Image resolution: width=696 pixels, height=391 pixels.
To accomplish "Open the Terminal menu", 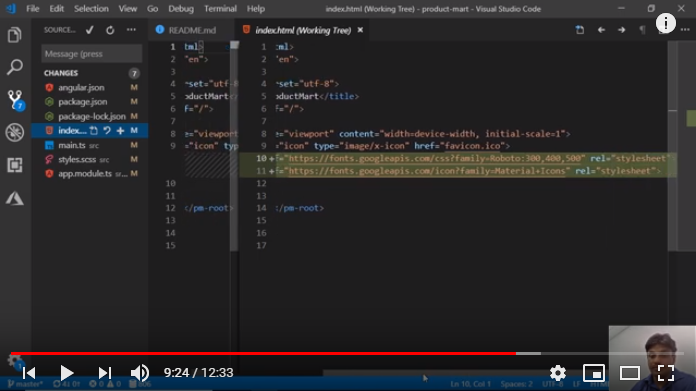I will point(220,8).
